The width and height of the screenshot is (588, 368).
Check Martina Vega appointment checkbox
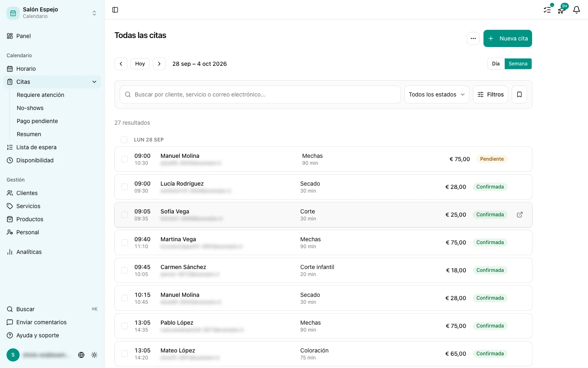coord(125,242)
